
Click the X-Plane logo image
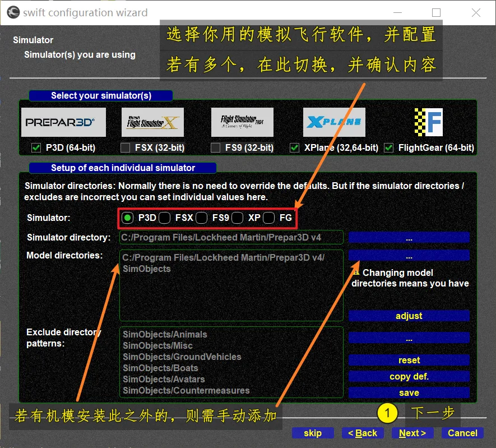pyautogui.click(x=334, y=122)
